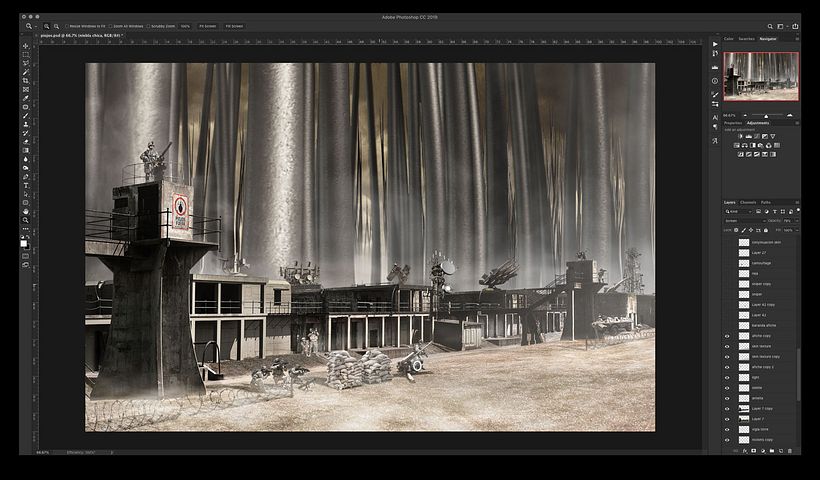Switch to the Color panel tab
820x480 pixels.
728,39
